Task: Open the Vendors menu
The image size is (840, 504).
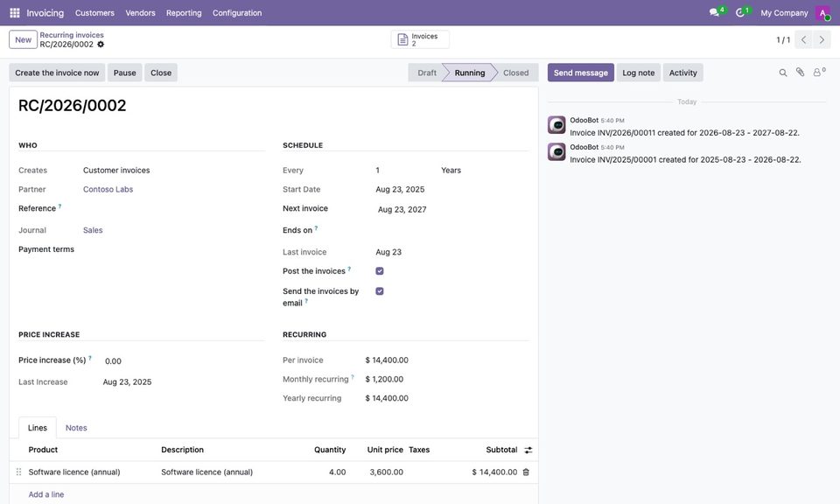Action: tap(140, 13)
